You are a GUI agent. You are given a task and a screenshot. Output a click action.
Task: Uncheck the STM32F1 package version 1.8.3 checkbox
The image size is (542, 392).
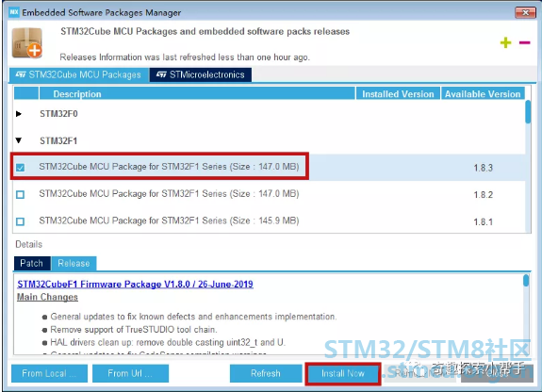[21, 168]
